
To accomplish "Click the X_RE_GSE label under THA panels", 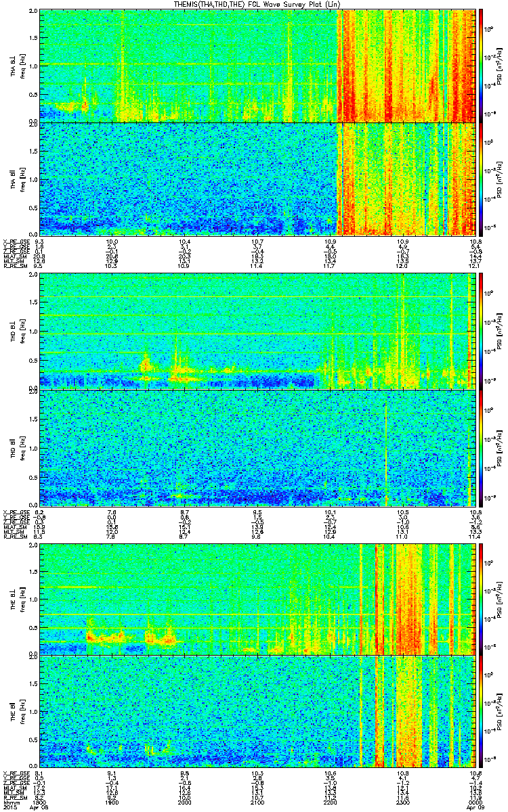I will point(14,241).
